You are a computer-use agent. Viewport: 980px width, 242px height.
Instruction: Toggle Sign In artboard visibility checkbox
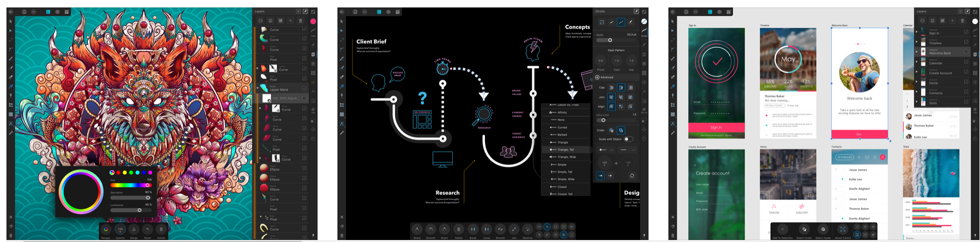click(x=966, y=32)
